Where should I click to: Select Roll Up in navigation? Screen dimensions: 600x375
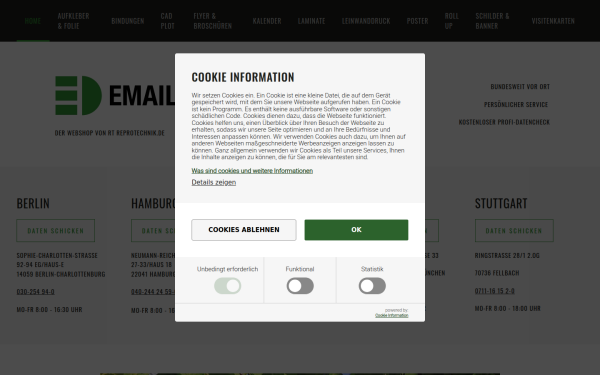(452, 21)
